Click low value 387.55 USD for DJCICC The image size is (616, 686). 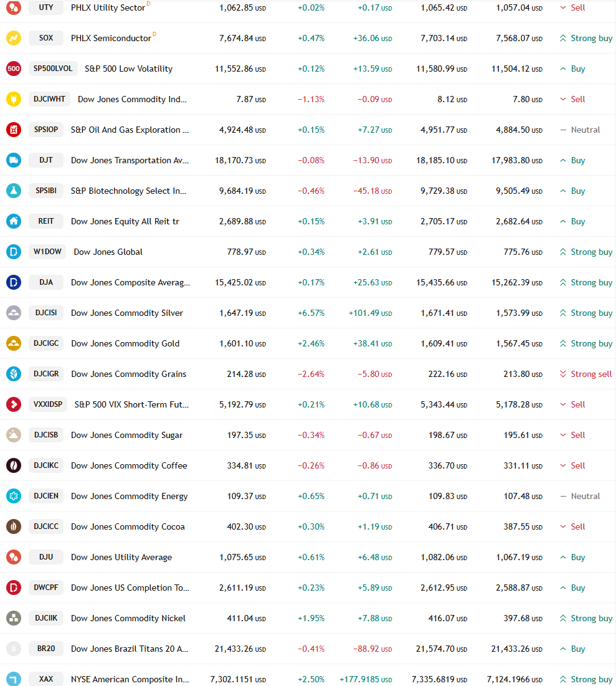pos(523,526)
